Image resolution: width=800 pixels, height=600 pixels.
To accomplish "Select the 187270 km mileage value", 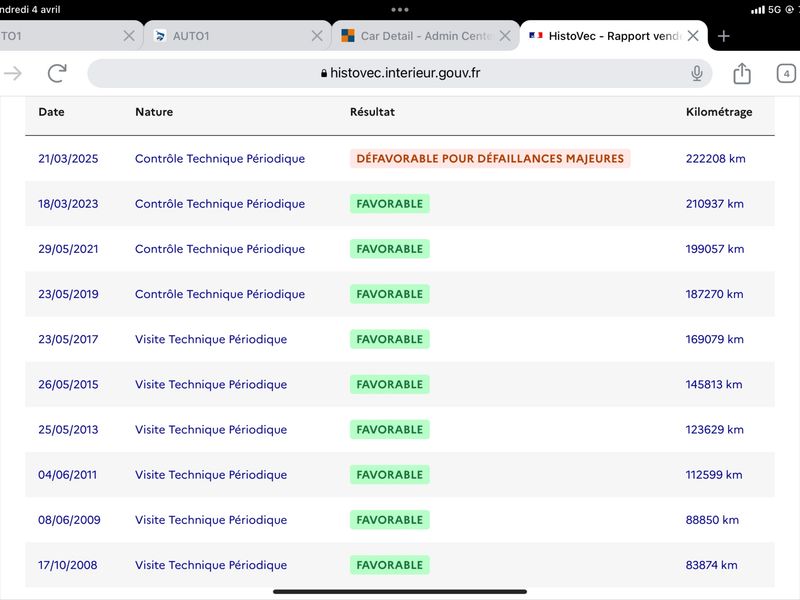I will [714, 294].
